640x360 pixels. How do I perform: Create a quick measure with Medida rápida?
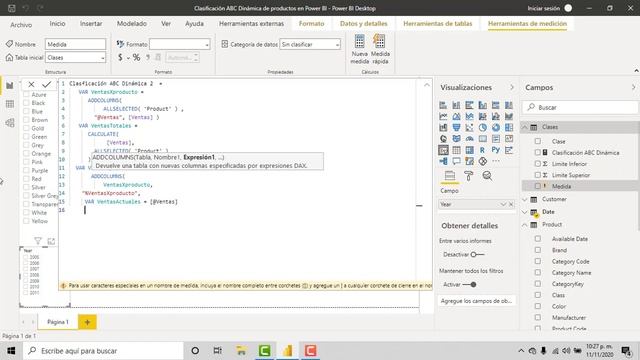tap(380, 49)
